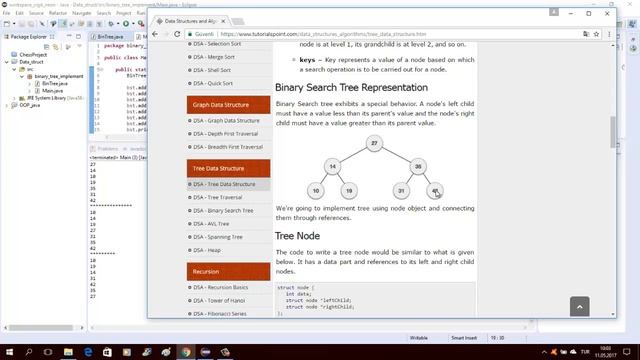Click the scroll-to-top arrow button
This screenshot has height=360, width=640.
580,307
